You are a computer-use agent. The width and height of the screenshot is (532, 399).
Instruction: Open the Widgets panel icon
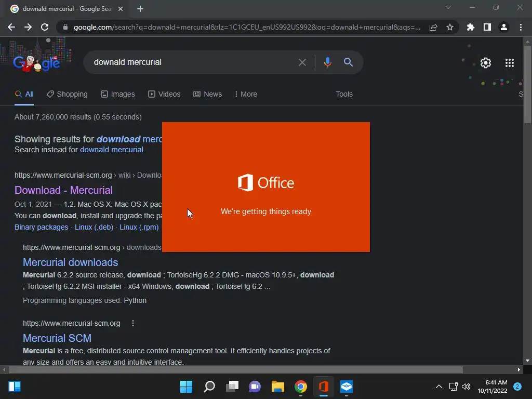[15, 387]
